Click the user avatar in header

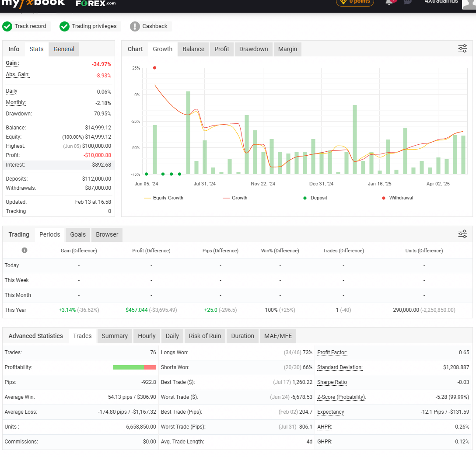[469, 3]
